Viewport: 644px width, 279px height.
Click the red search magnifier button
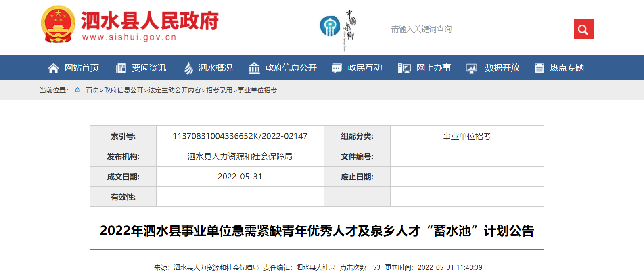pos(584,29)
